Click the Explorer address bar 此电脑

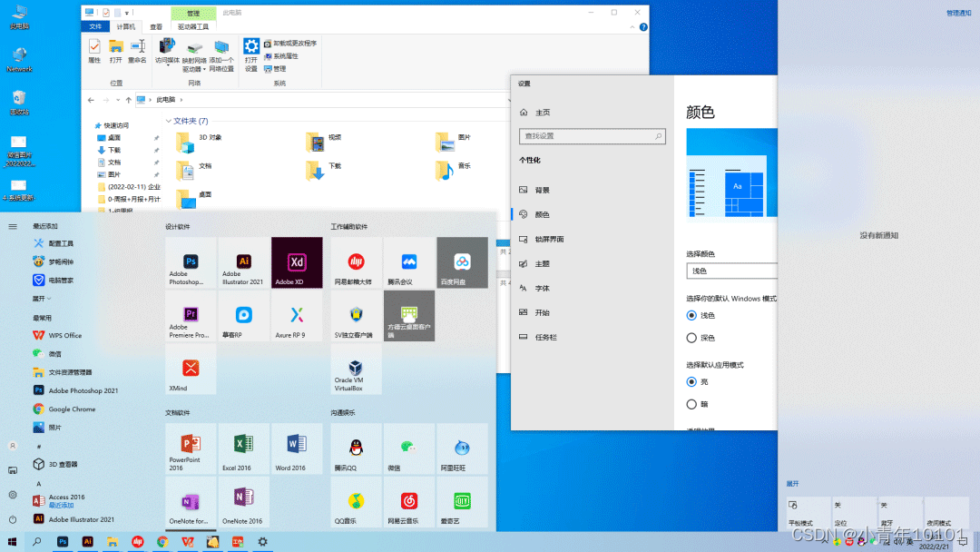click(x=166, y=100)
